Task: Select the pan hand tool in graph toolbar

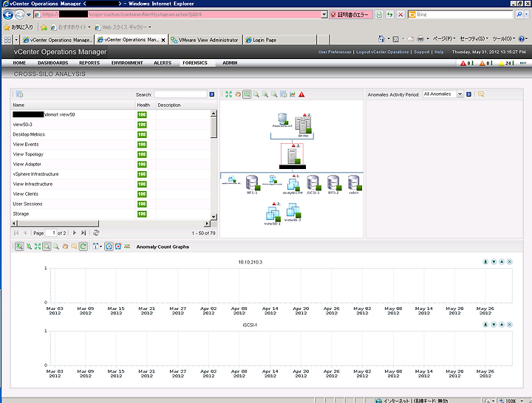Action: click(65, 247)
